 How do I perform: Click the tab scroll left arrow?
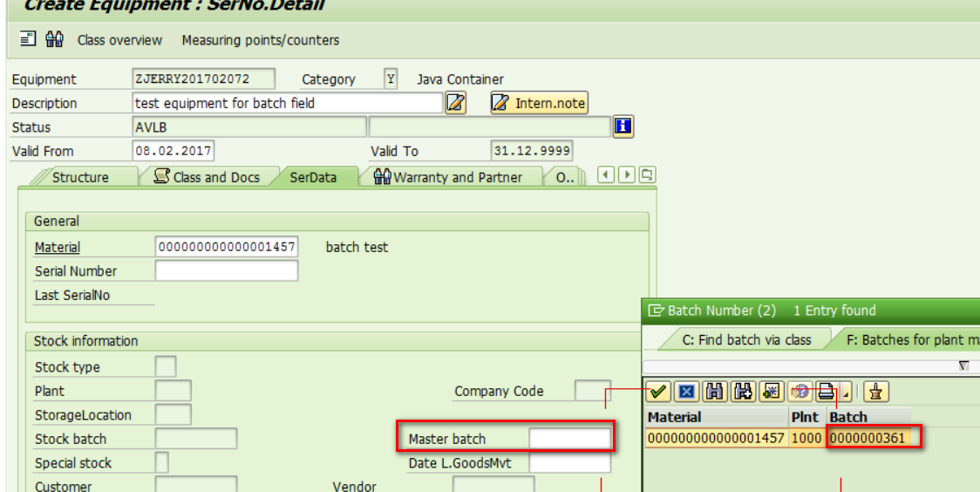(x=606, y=174)
